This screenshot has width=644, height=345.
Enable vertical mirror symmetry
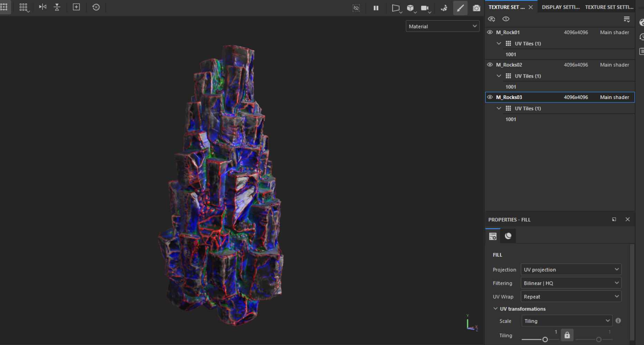57,7
